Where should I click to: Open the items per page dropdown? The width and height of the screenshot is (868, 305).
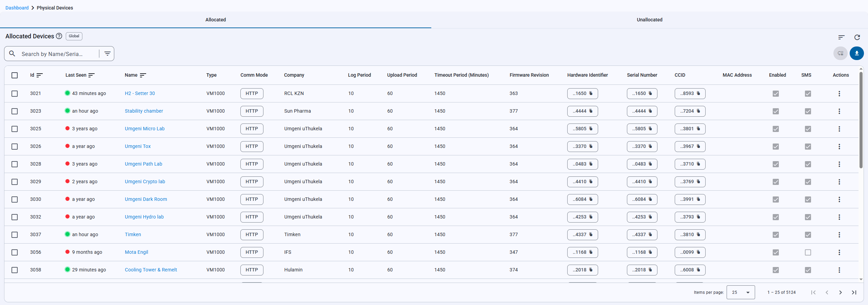pos(741,292)
